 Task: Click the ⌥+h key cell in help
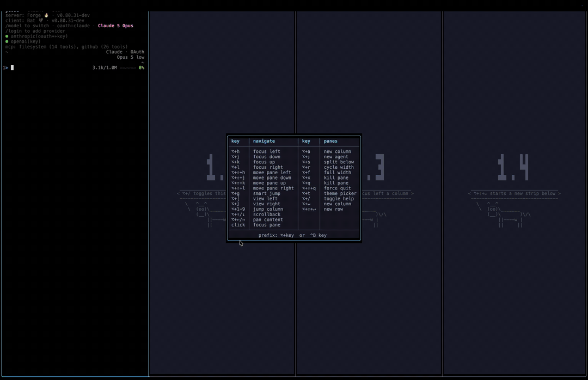tap(236, 151)
